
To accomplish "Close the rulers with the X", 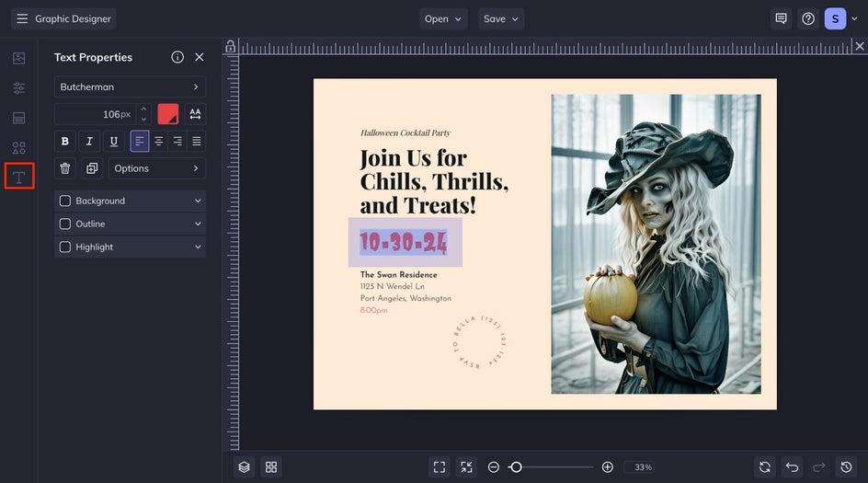I will tap(859, 46).
